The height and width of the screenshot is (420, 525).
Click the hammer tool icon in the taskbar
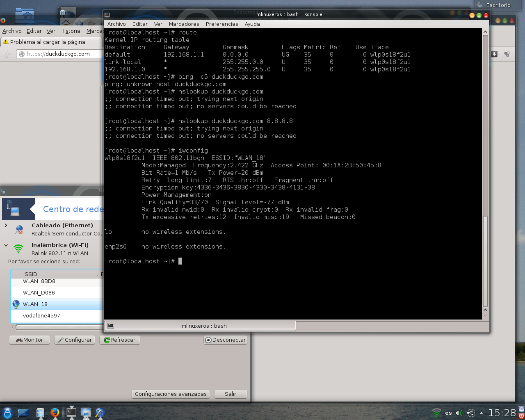coord(100,413)
